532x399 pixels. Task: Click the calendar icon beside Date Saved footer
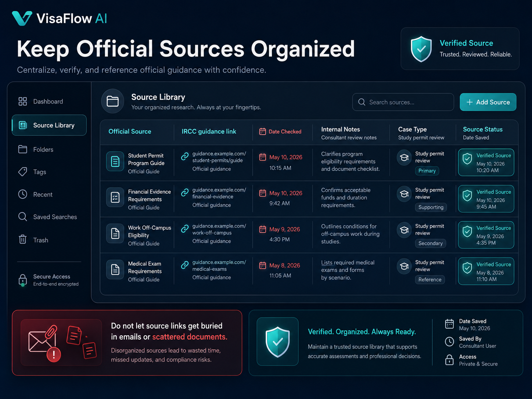click(x=449, y=324)
